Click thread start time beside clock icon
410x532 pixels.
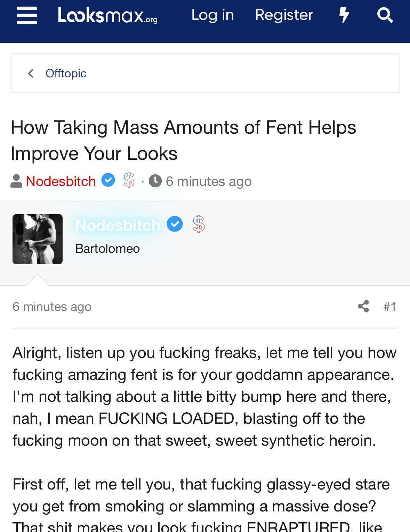(209, 181)
